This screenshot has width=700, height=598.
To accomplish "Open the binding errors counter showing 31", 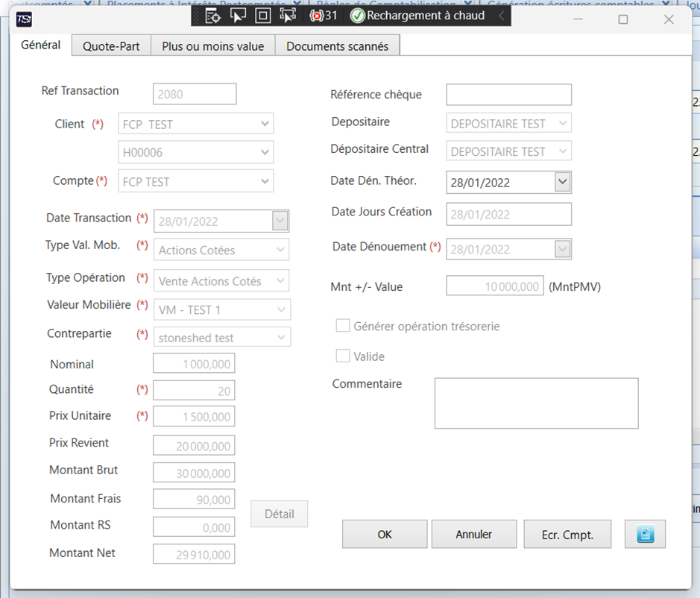I will point(324,16).
